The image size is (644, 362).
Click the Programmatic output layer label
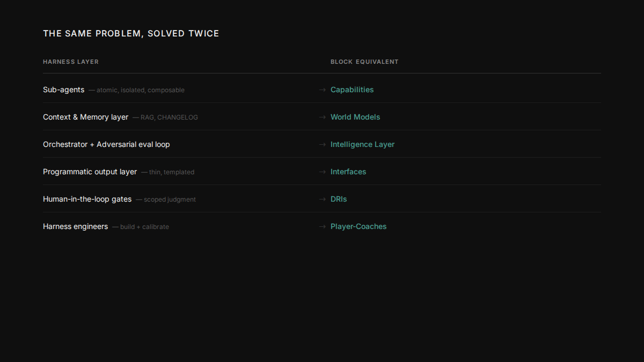90,172
